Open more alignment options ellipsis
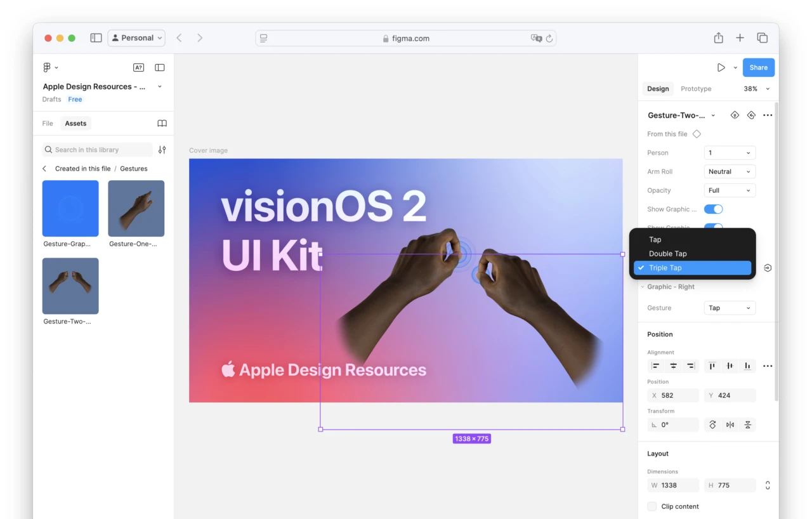The image size is (812, 519). click(x=768, y=366)
